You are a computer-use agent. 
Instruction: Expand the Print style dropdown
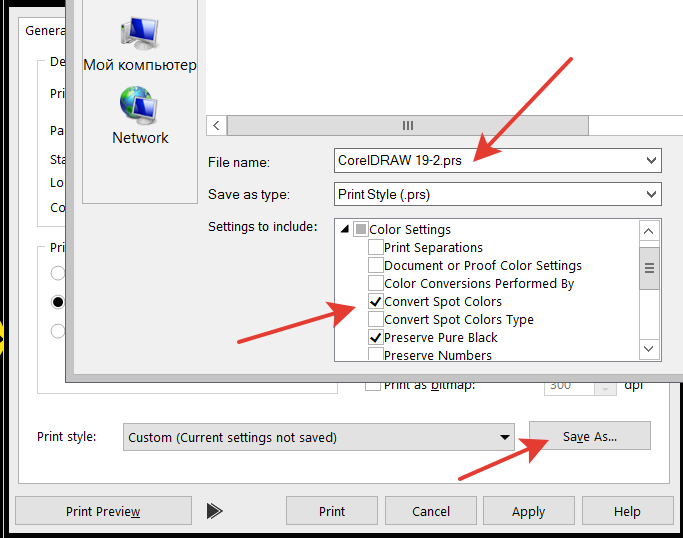point(504,437)
